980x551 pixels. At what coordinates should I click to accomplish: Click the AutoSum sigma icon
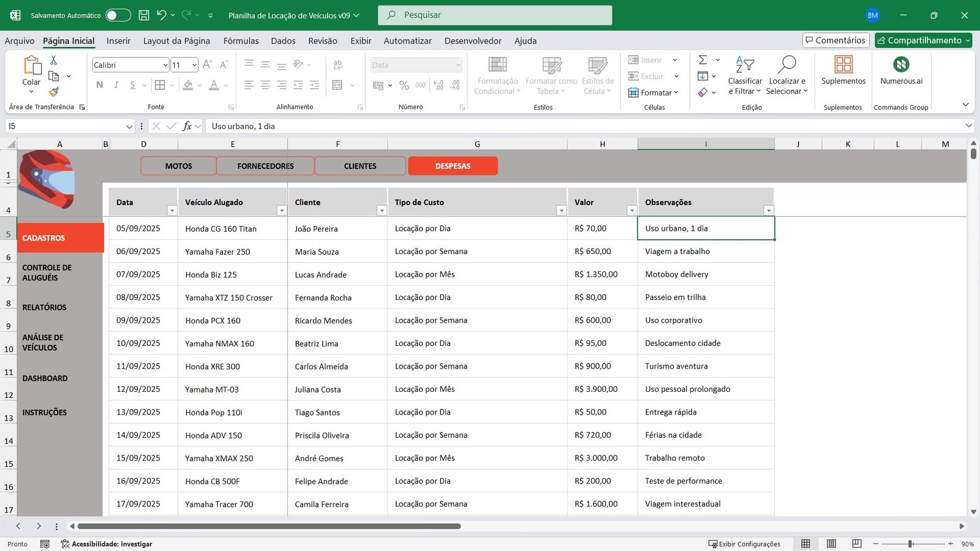[703, 60]
